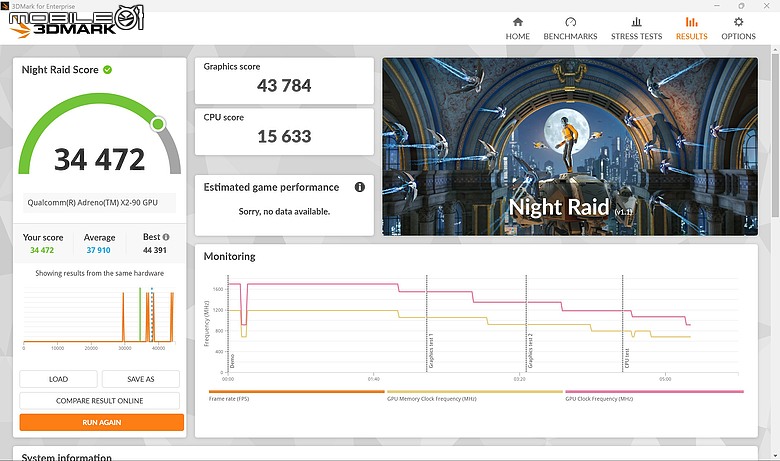The width and height of the screenshot is (780, 461).
Task: Click the Average score 37 910
Action: pos(98,250)
